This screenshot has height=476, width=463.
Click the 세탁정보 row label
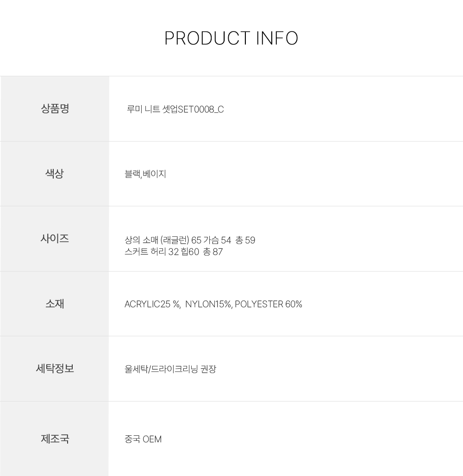click(55, 369)
